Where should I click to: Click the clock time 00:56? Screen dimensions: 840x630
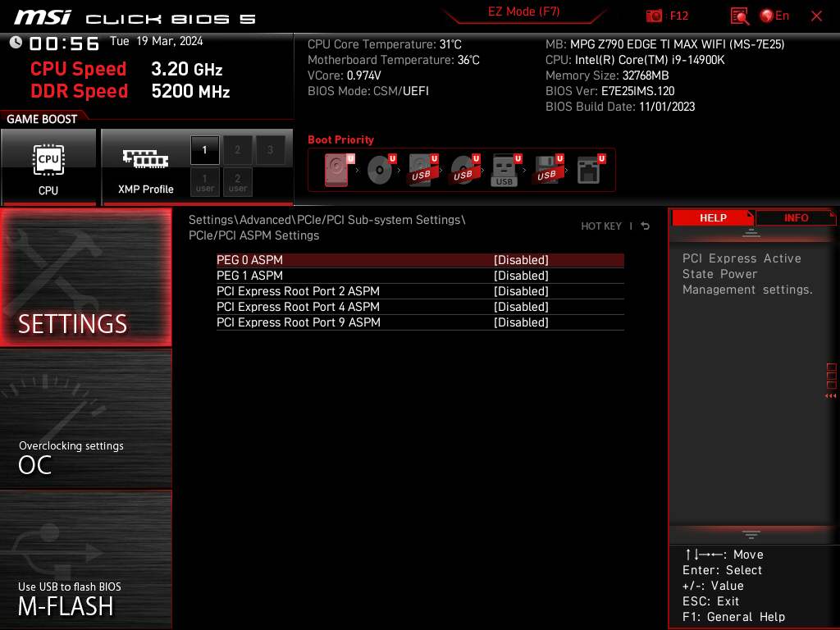pyautogui.click(x=64, y=43)
